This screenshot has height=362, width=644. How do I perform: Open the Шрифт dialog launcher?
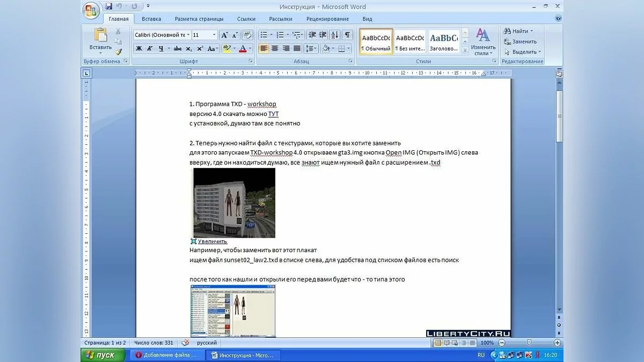[251, 62]
